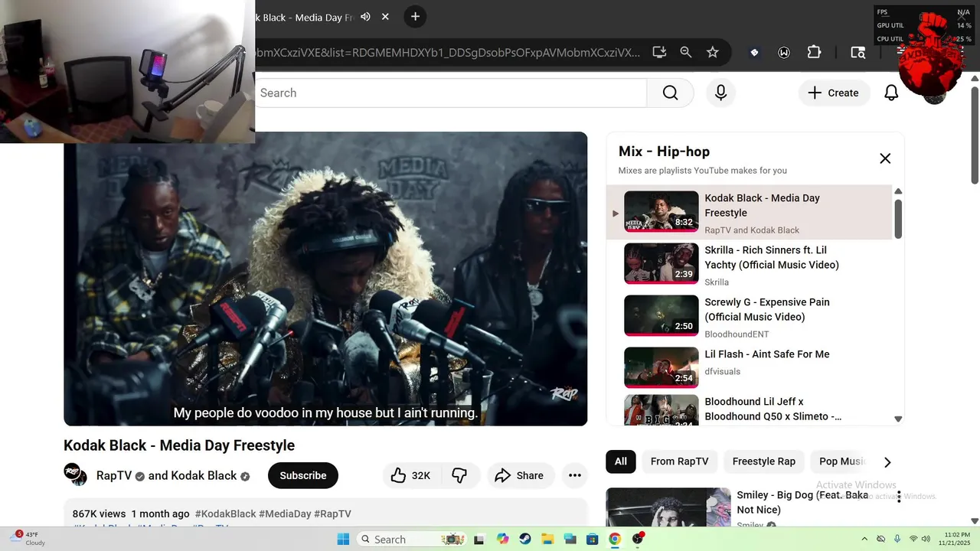The width and height of the screenshot is (980, 551).
Task: Like the video with thumbs up
Action: tap(410, 475)
